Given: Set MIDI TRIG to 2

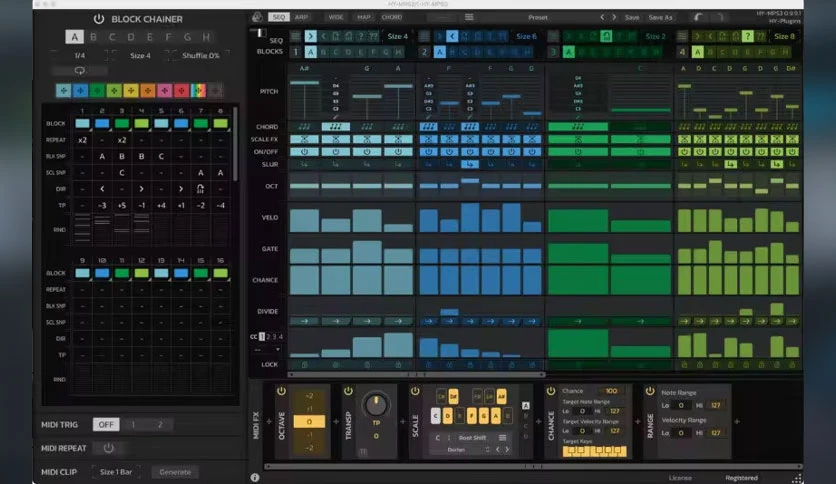Looking at the screenshot, I should (x=159, y=424).
